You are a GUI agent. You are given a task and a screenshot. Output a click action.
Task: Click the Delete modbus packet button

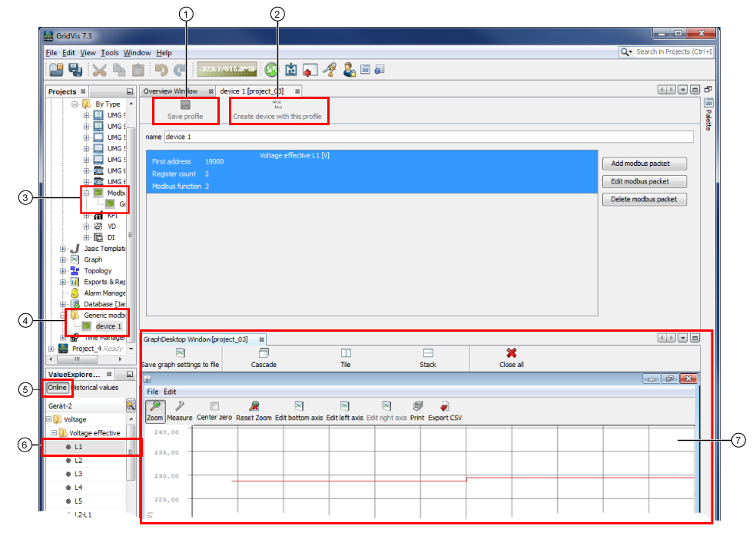coord(644,199)
